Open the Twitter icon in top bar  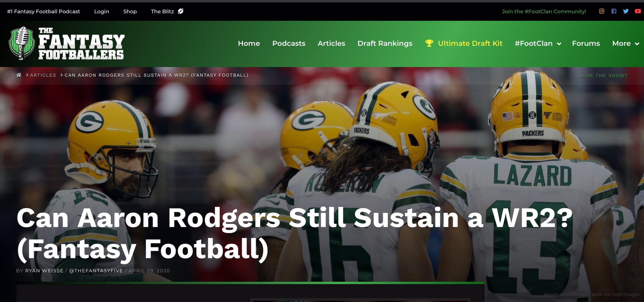tap(626, 11)
